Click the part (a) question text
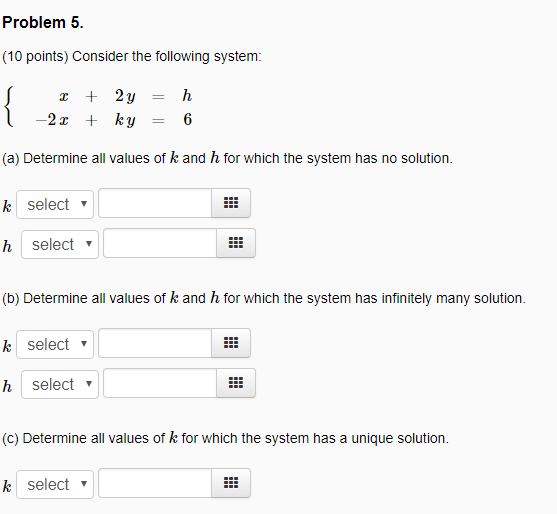Screen dimensions: 557x514 227,158
